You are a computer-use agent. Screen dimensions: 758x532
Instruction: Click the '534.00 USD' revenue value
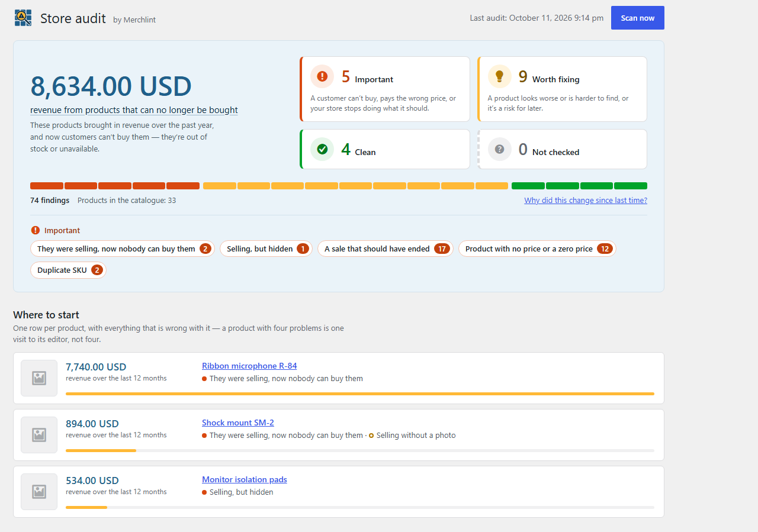coord(92,481)
